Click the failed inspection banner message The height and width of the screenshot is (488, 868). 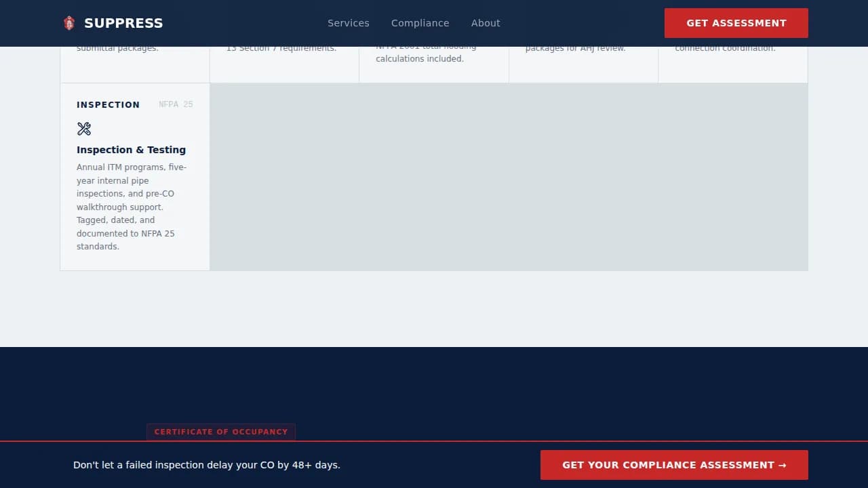[207, 465]
